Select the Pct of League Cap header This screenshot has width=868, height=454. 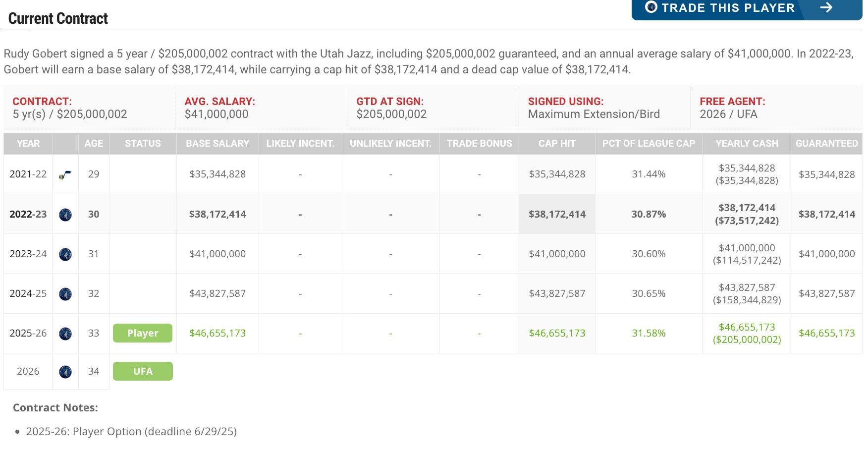649,144
